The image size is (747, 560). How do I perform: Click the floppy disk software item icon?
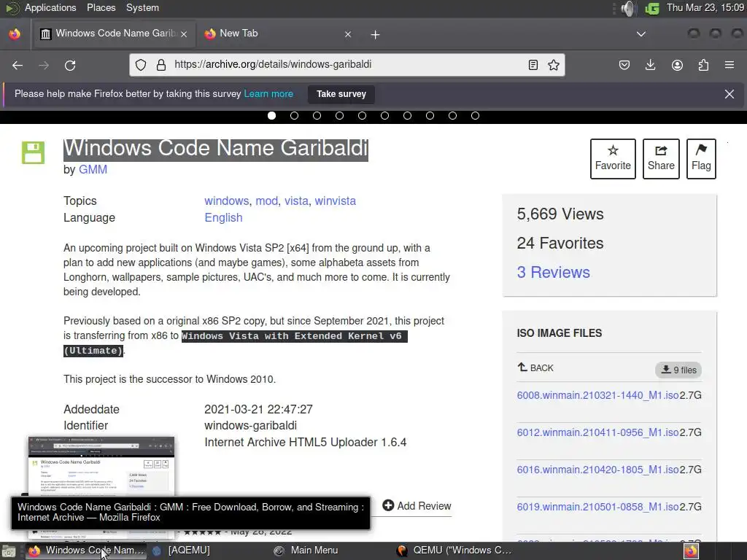33,152
